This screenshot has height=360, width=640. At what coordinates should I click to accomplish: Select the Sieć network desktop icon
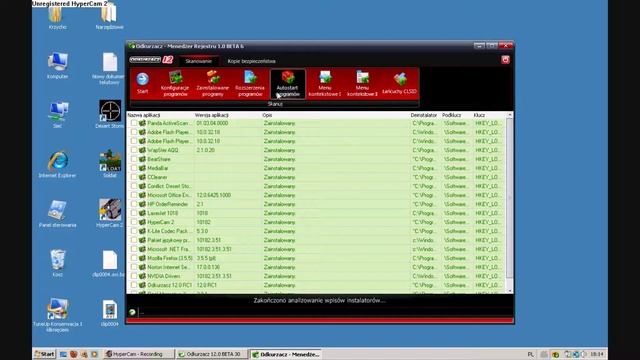(58, 115)
